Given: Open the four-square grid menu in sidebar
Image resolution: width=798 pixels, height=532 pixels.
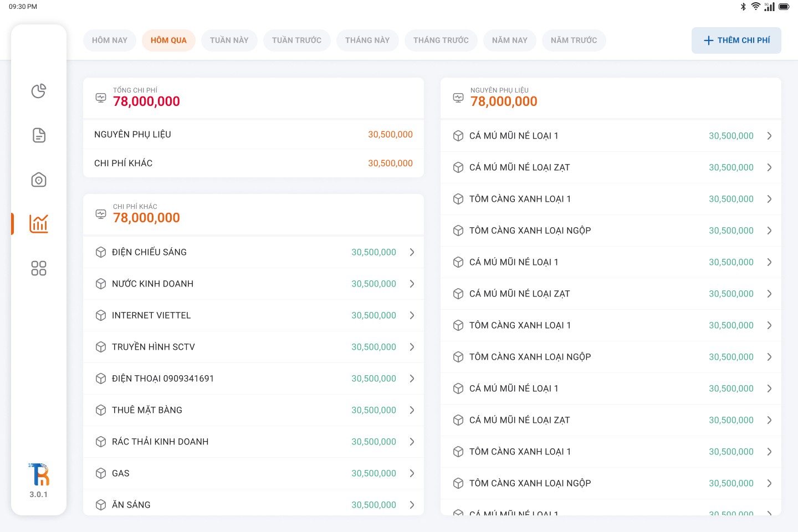Looking at the screenshot, I should tap(39, 268).
